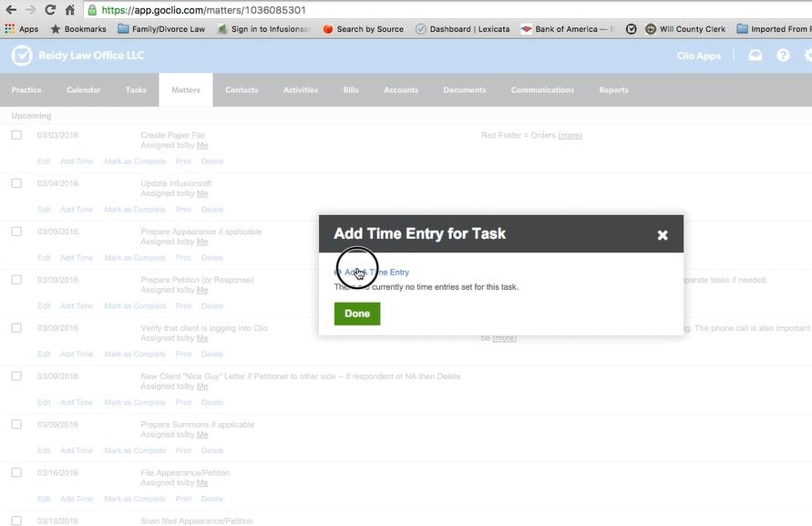The height and width of the screenshot is (526, 812).
Task: Click the Add a Time Entry plus icon
Action: coord(338,273)
